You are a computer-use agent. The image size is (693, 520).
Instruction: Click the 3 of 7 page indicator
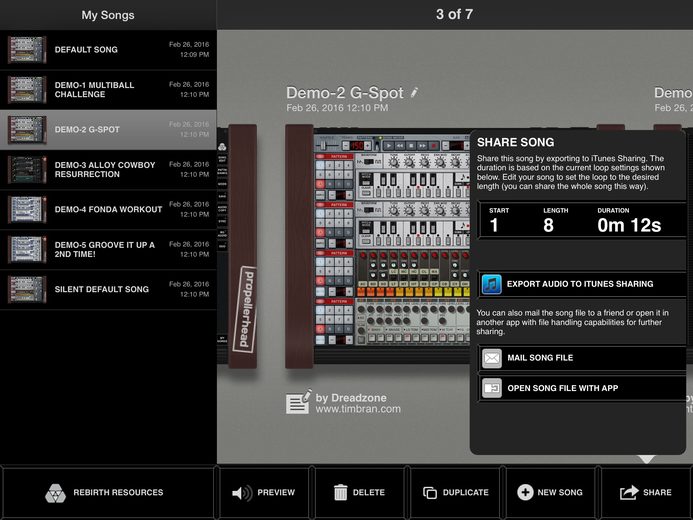click(x=454, y=14)
